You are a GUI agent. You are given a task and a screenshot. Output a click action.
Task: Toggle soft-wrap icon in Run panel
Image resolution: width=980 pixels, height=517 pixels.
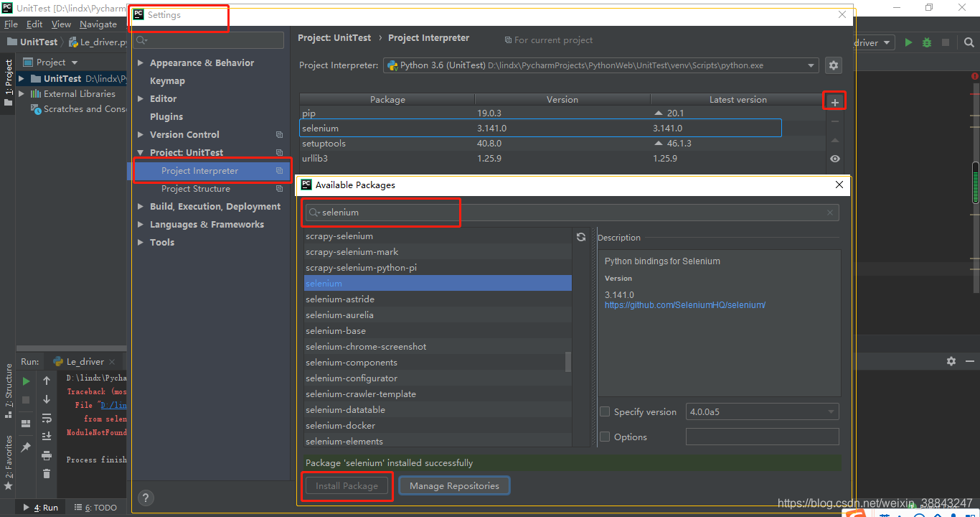(x=47, y=418)
